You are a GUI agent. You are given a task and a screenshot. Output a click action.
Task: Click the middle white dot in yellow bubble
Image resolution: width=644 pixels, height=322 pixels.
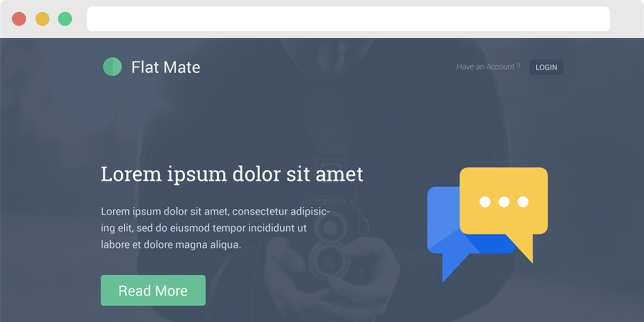pyautogui.click(x=504, y=202)
